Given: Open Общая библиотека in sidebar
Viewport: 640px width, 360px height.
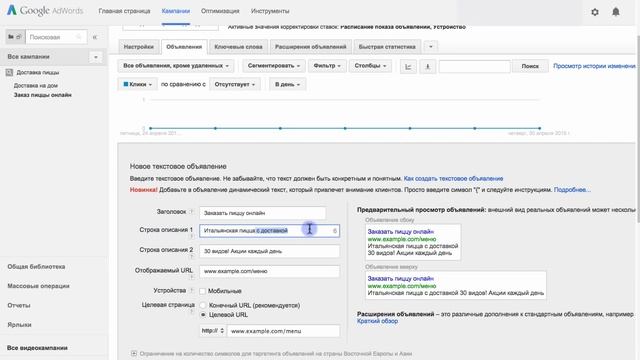Looking at the screenshot, I should [x=36, y=267].
